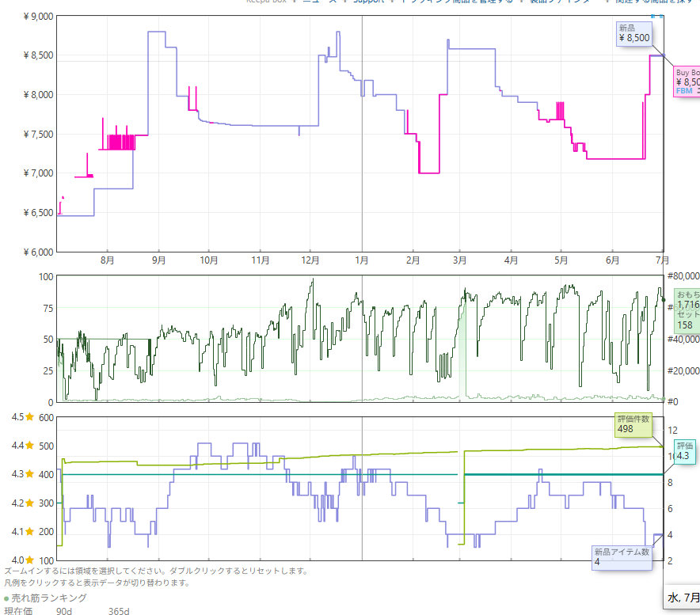Image resolution: width=700 pixels, height=615 pixels.
Task: Click the 12月 month label
Action: 310,260
